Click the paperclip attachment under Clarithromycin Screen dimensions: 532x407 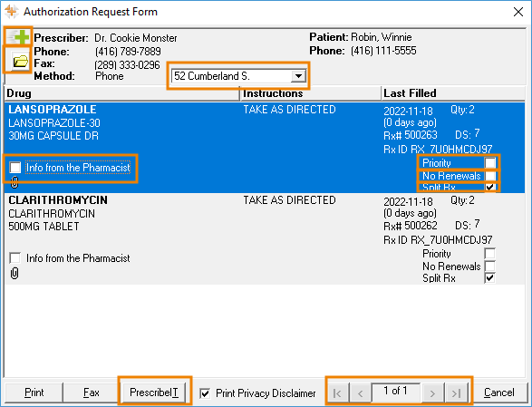click(15, 273)
